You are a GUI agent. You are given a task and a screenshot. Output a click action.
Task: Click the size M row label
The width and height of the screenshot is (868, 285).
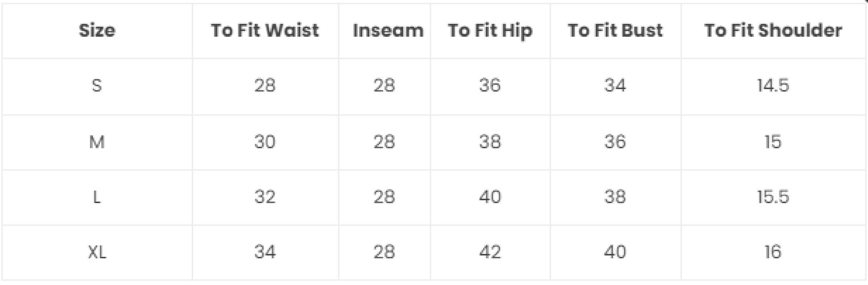coord(97,142)
